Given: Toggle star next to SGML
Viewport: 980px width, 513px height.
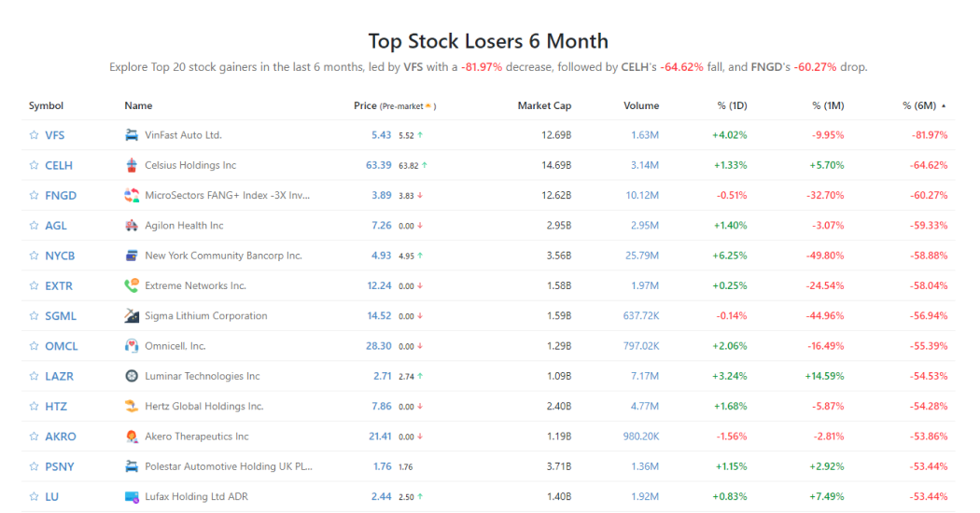Looking at the screenshot, I should [x=34, y=315].
